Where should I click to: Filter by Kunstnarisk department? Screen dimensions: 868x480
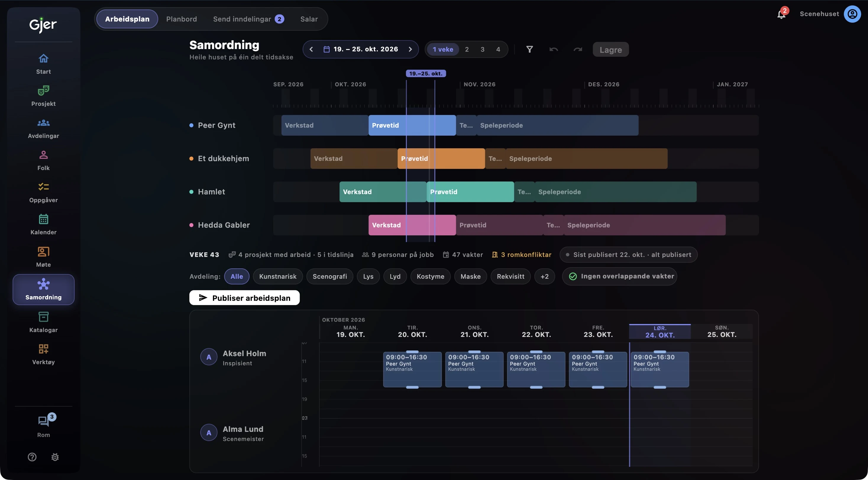278,276
